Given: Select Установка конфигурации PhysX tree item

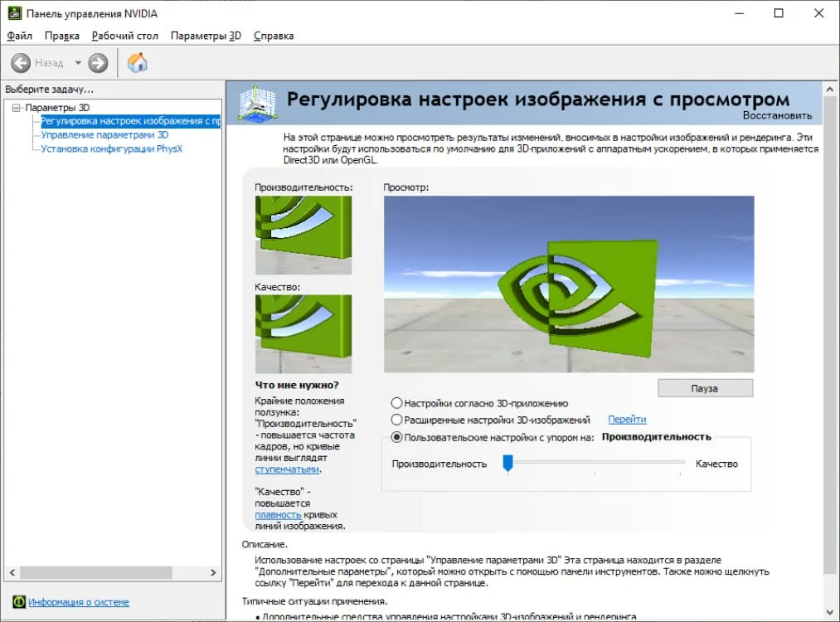Looking at the screenshot, I should click(x=111, y=149).
